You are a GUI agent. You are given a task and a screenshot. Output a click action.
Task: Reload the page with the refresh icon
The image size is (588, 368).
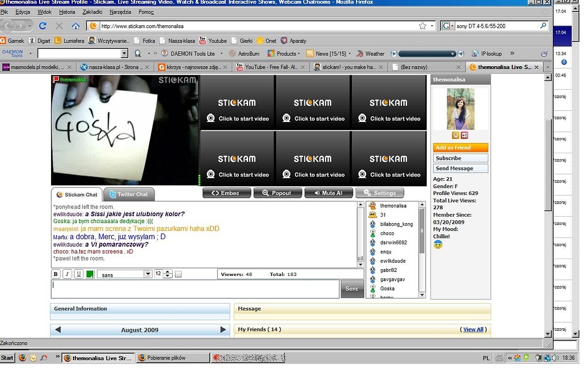pyautogui.click(x=42, y=25)
